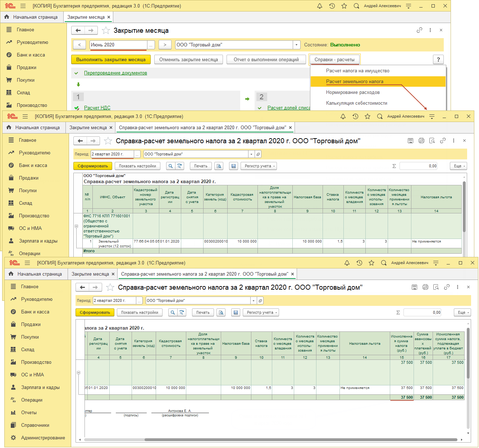Open the Регистр учета dropdown in the middle window
This screenshot has width=479, height=448.
[x=259, y=166]
